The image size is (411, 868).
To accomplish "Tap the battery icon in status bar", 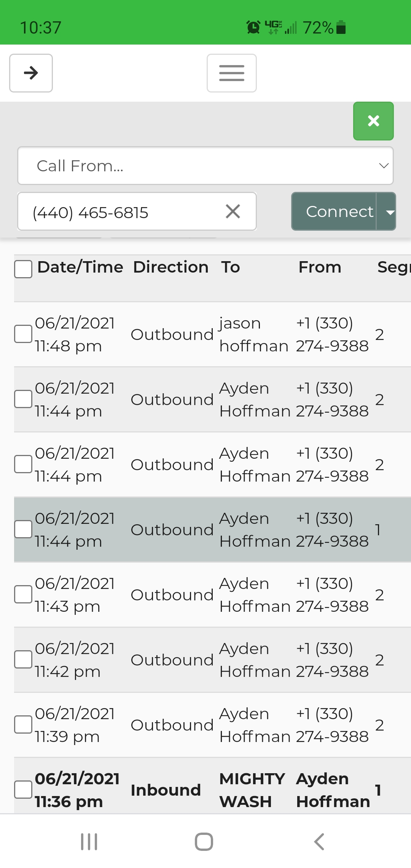I will click(x=341, y=27).
